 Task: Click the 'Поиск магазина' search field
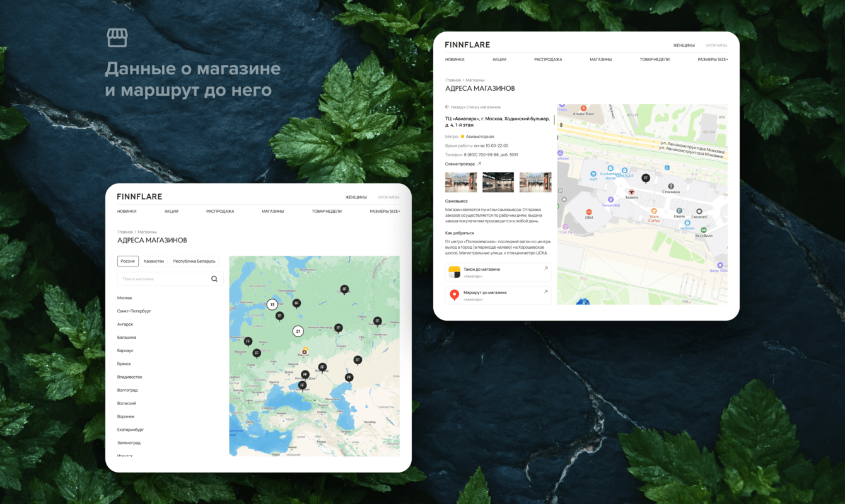(170, 279)
